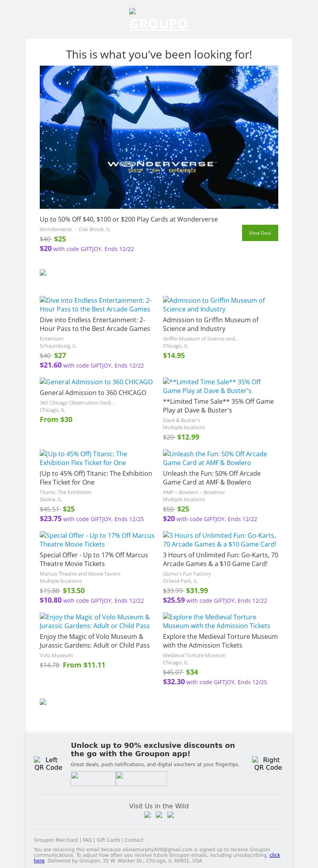Click the 'click here' unsubscribe link
Image resolution: width=318 pixels, height=868 pixels.
coord(275,855)
